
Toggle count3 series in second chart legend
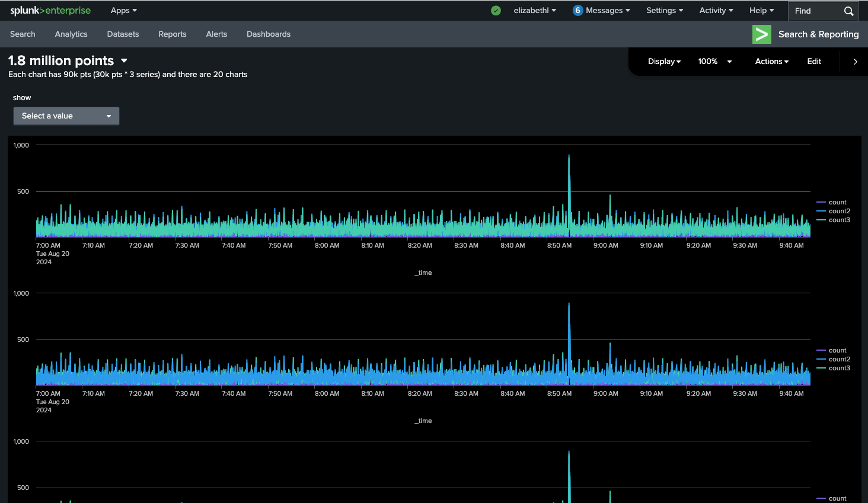(x=838, y=369)
